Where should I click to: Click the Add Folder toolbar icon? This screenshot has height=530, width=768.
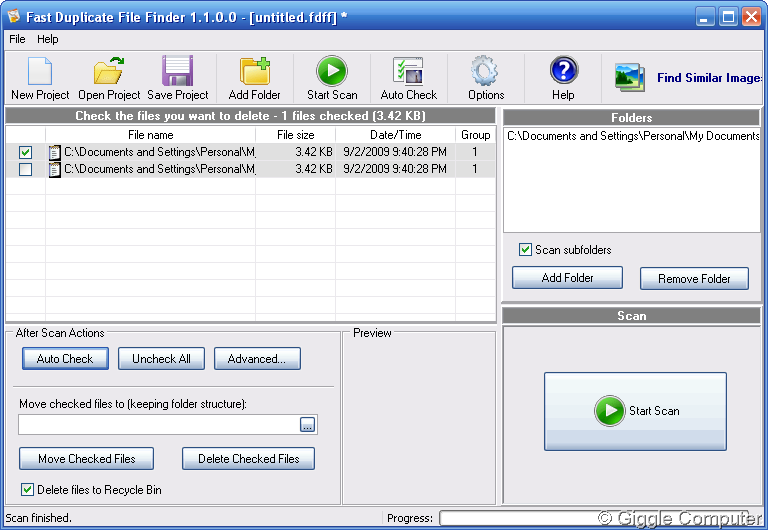click(255, 71)
